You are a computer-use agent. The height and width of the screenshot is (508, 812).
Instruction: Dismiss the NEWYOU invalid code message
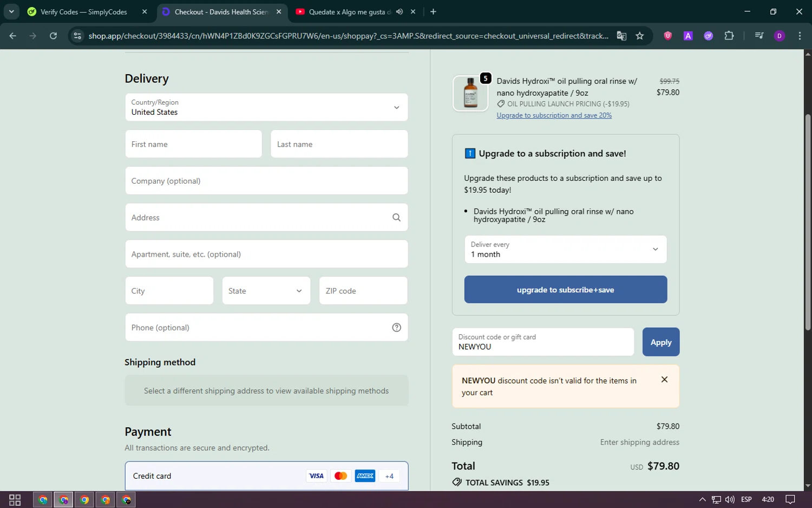pyautogui.click(x=664, y=380)
